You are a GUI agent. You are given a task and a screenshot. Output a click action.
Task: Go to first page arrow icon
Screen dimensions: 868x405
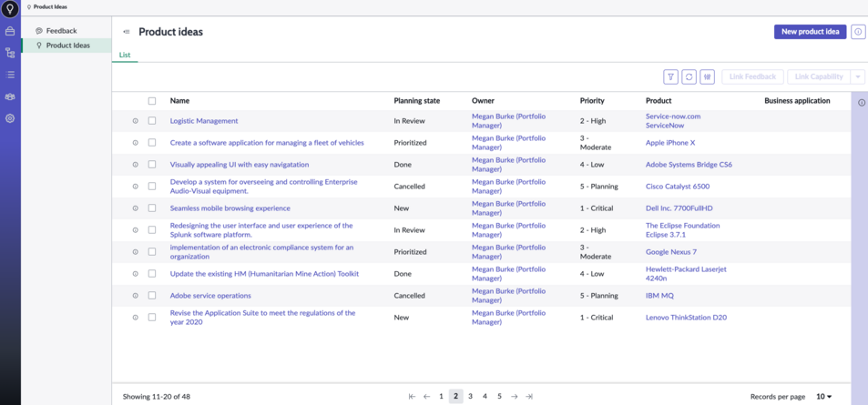[x=412, y=396]
